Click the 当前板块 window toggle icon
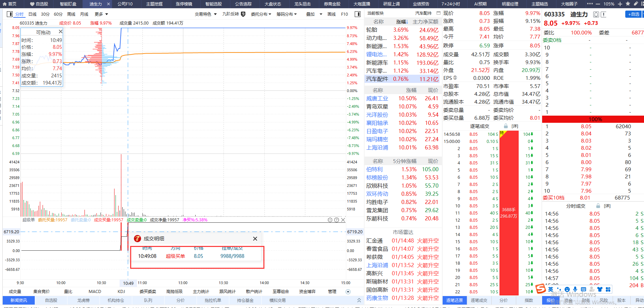This screenshot has height=308, width=644. pos(438,13)
